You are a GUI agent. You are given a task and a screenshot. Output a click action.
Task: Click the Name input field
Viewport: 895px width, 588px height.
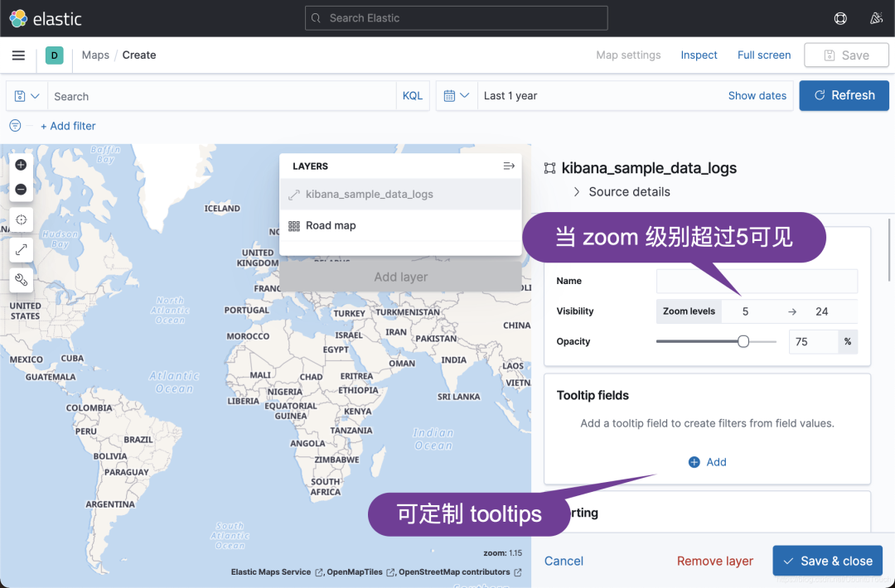[x=757, y=281]
